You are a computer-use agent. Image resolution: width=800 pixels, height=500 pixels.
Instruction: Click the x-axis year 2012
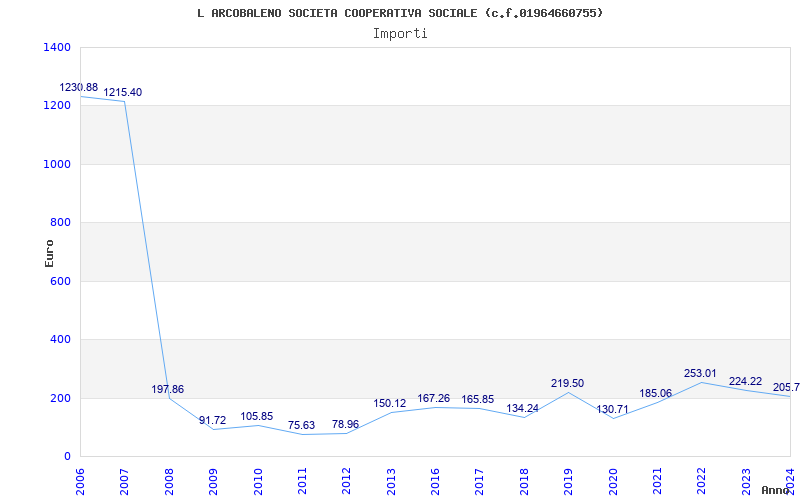[x=346, y=481]
